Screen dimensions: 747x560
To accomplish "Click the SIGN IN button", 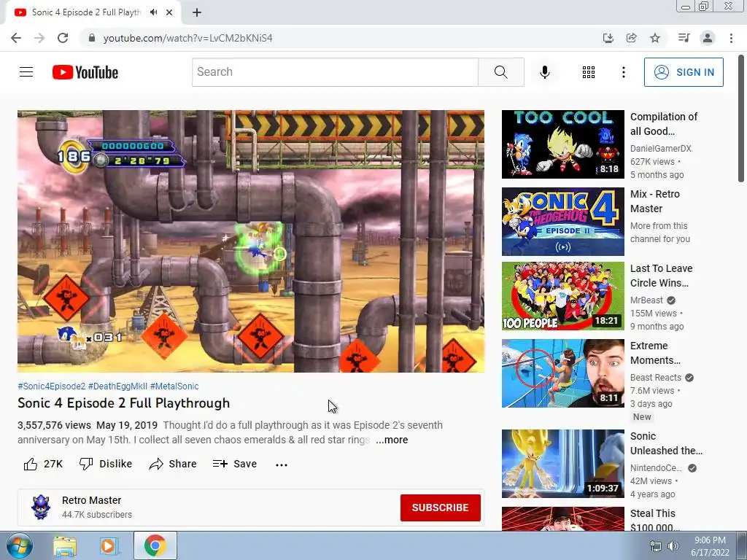I will tap(683, 72).
